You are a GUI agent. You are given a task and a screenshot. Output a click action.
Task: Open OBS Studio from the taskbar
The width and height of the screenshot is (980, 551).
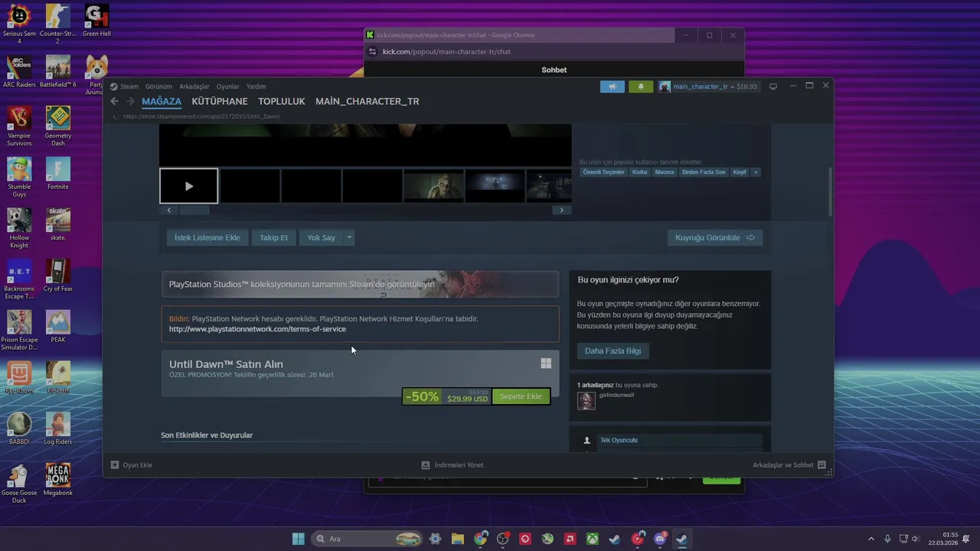[502, 539]
